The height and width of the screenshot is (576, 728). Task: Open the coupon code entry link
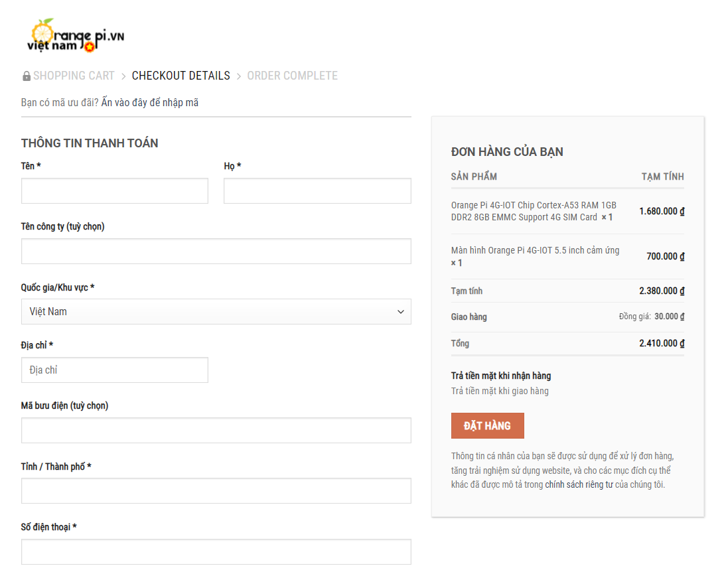(x=149, y=103)
